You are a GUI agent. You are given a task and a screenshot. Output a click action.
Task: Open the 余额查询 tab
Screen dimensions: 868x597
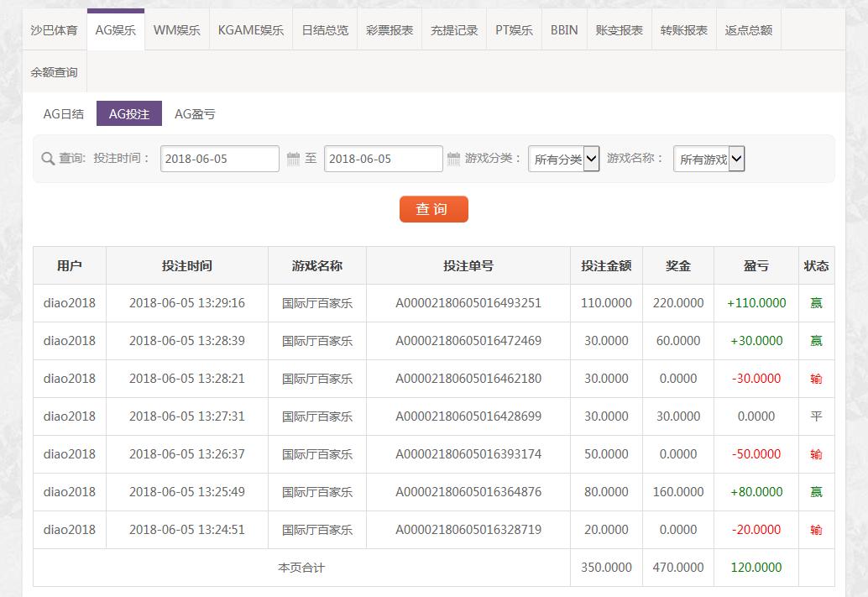(55, 72)
